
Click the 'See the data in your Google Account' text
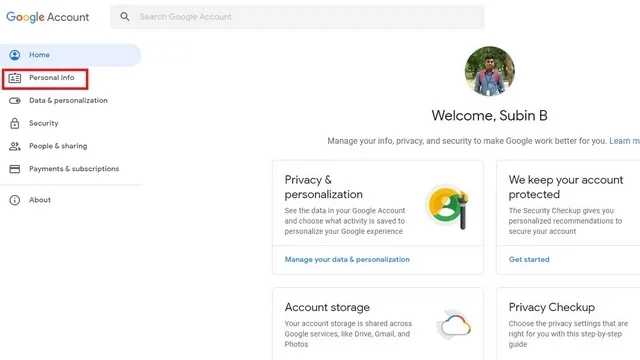pos(345,221)
